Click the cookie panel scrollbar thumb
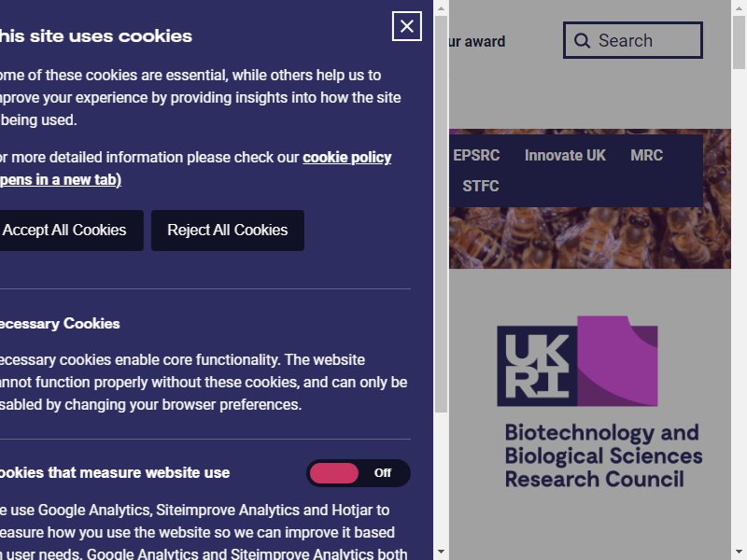Viewport: 747px width, 560px height. point(441,215)
